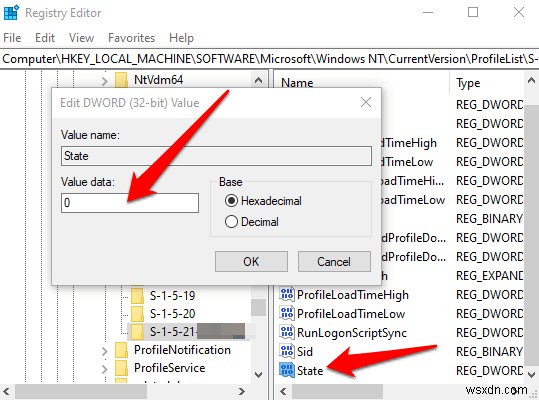Open the Edit menu
This screenshot has width=539, height=400.
point(45,38)
